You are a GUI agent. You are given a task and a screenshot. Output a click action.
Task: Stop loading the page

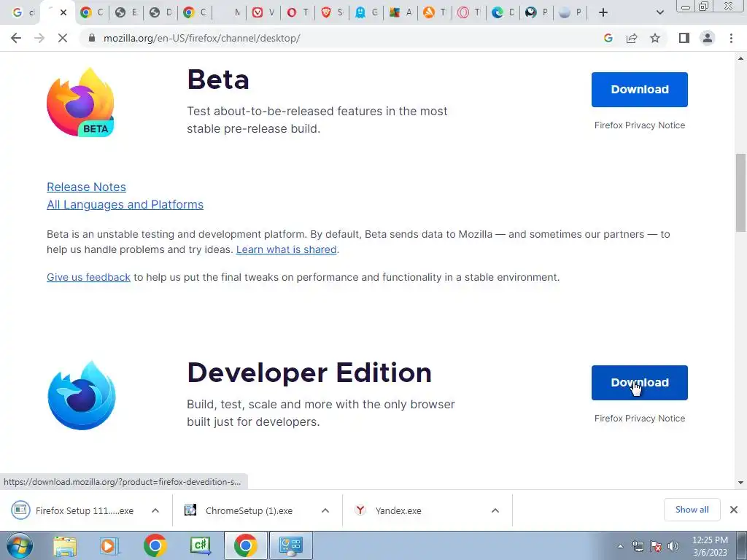pyautogui.click(x=63, y=38)
